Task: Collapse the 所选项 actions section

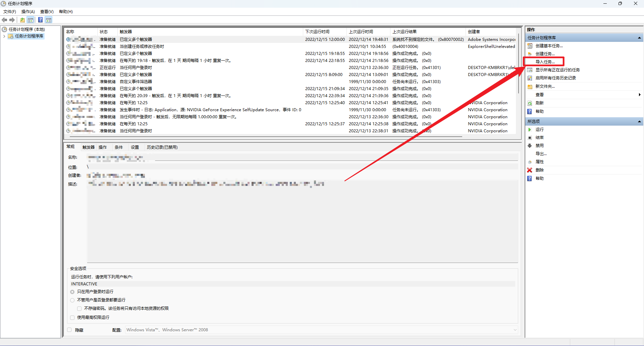Action: 639,122
